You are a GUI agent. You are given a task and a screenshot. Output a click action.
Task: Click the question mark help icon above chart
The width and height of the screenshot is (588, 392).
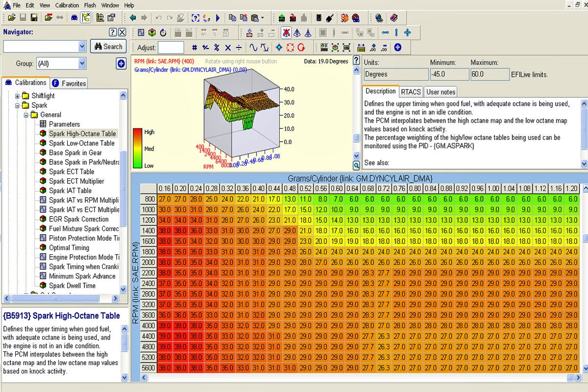click(x=357, y=61)
